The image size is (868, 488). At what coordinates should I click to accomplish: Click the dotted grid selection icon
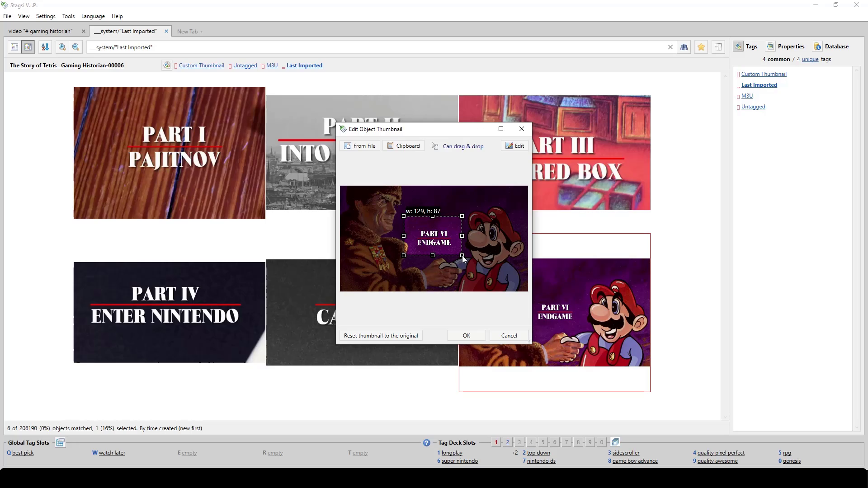tap(718, 47)
